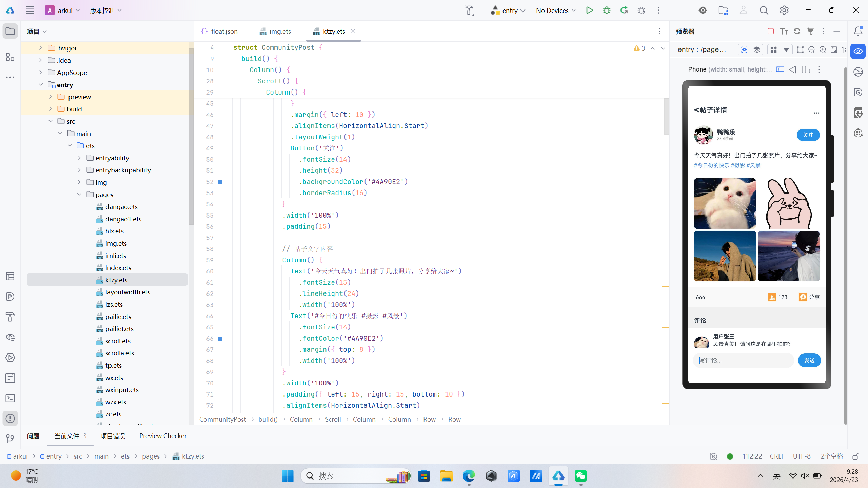
Task: Open the version control branch icon
Action: [10, 439]
